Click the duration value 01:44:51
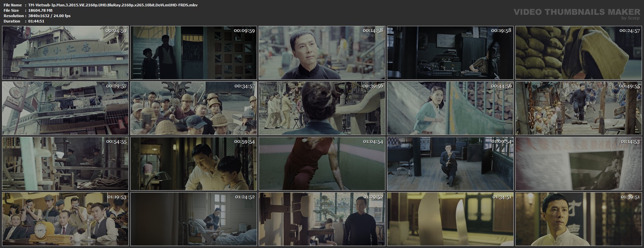The image size is (644, 248). click(x=36, y=21)
